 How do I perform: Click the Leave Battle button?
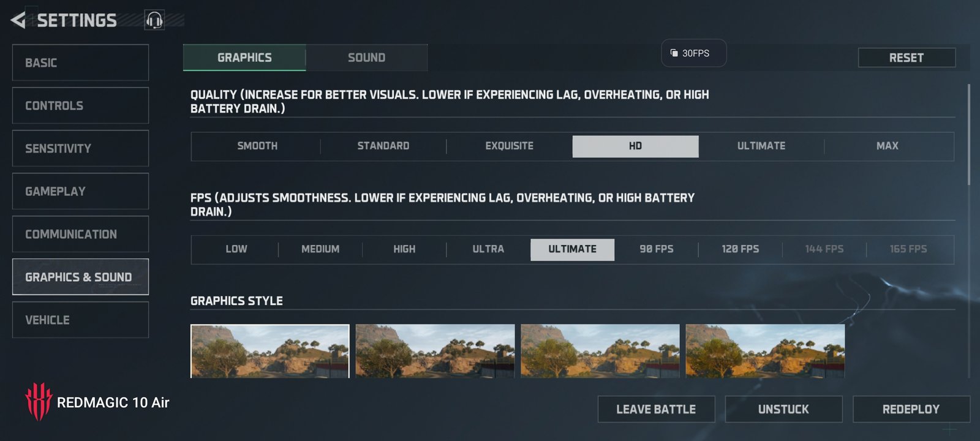tap(656, 409)
